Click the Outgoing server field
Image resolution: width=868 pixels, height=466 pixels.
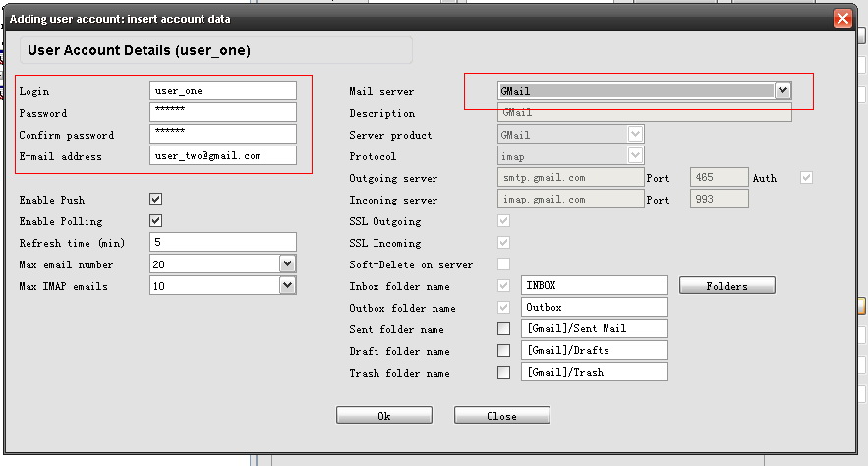571,177
